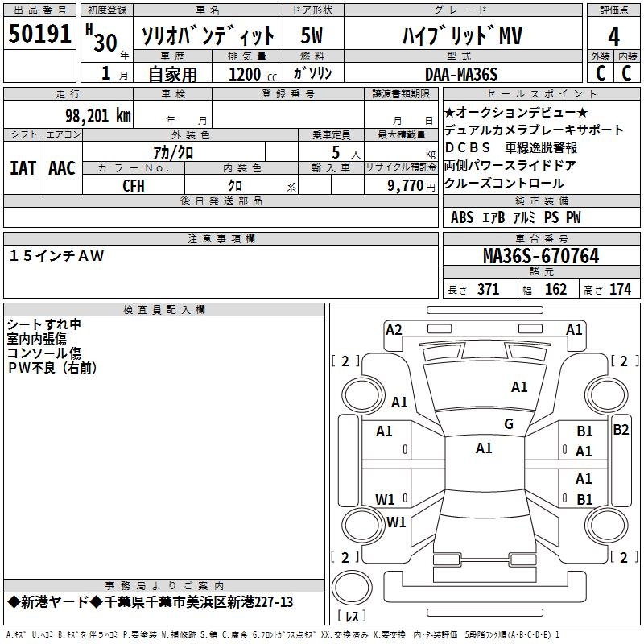
Task: Click the color code CFH
Action: pyautogui.click(x=134, y=185)
